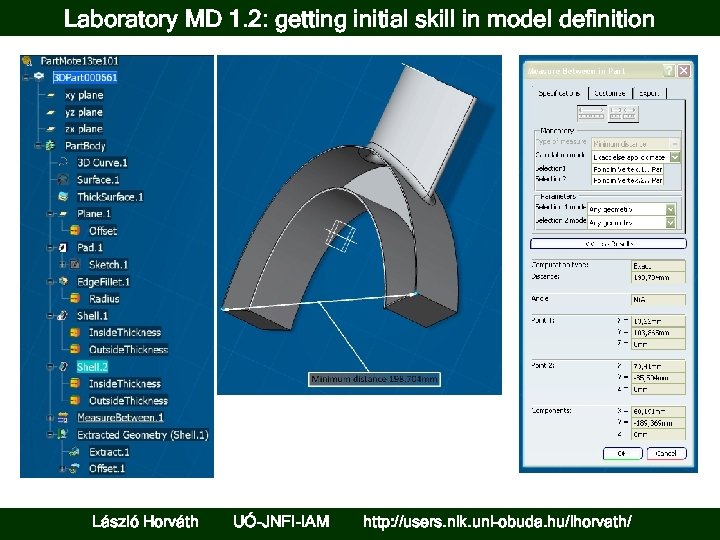Expand the Sketch.1 node
Screen dimensions: 720x540
pyautogui.click(x=62, y=264)
